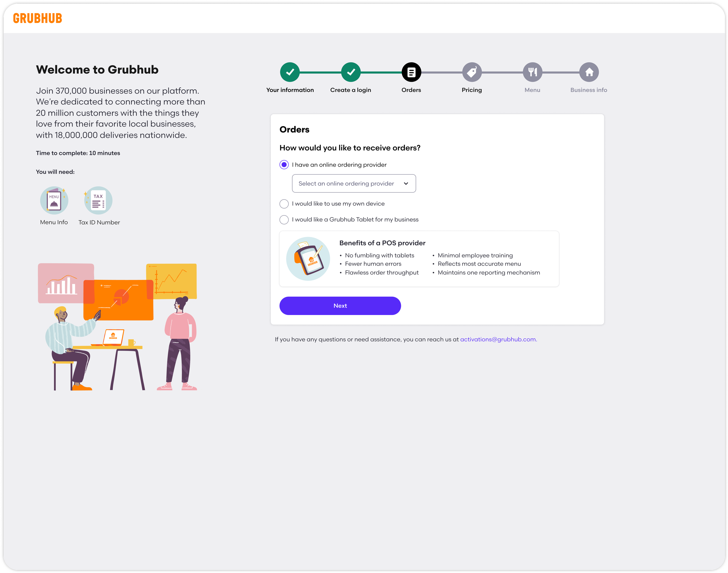Screen dimensions: 728x573
Task: Choose "I would like to use my own device"
Action: click(284, 204)
